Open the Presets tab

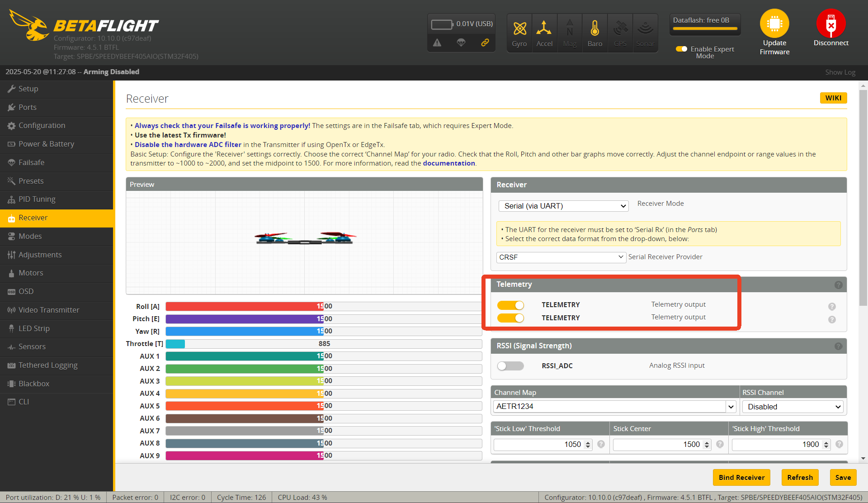pyautogui.click(x=57, y=181)
